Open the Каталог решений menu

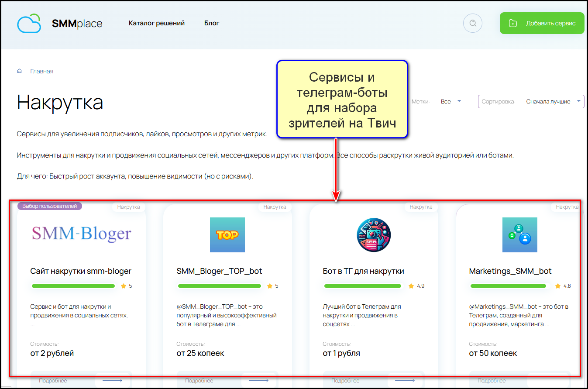tap(157, 23)
